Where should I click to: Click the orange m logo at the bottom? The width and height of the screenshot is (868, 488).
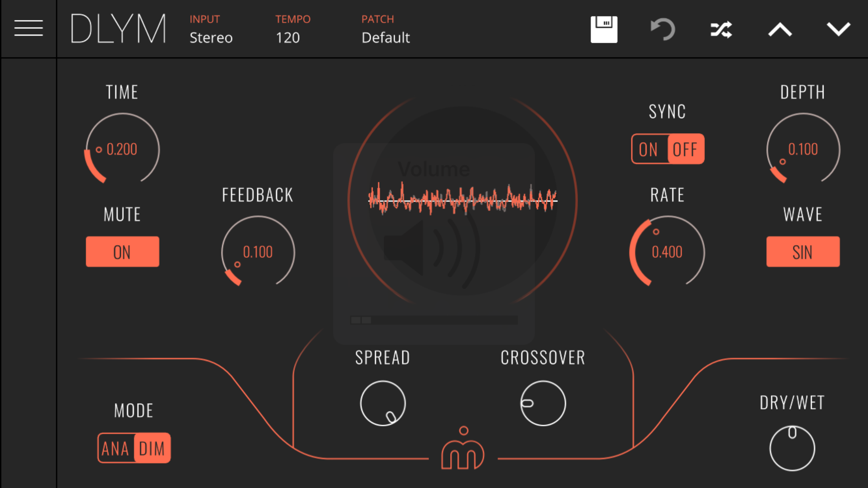[x=463, y=450]
